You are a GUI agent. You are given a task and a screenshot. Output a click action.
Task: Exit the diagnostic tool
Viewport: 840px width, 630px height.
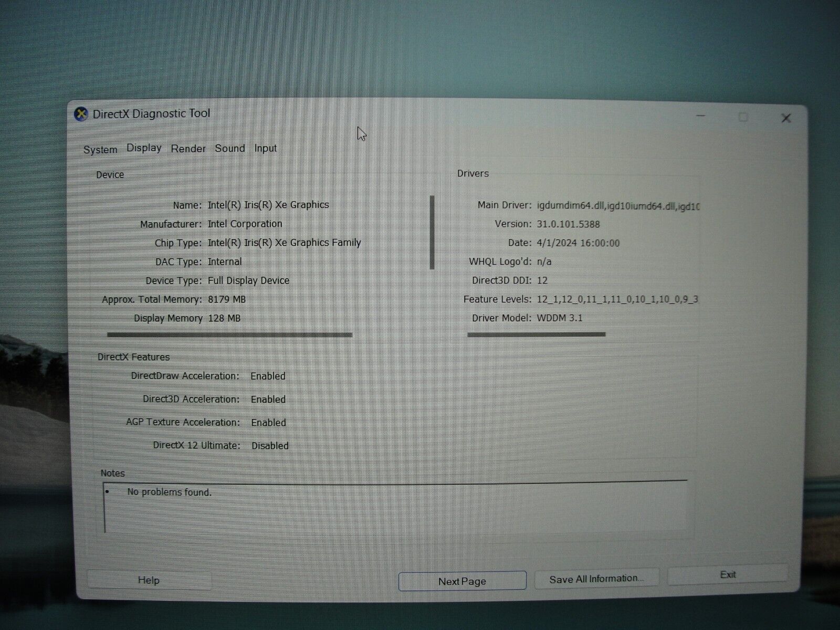pyautogui.click(x=728, y=574)
